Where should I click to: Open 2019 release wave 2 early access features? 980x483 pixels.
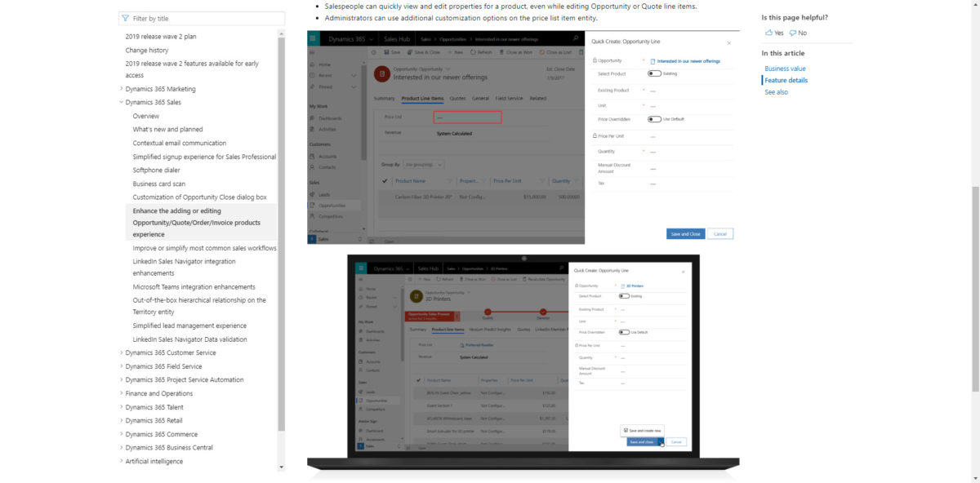(x=192, y=69)
